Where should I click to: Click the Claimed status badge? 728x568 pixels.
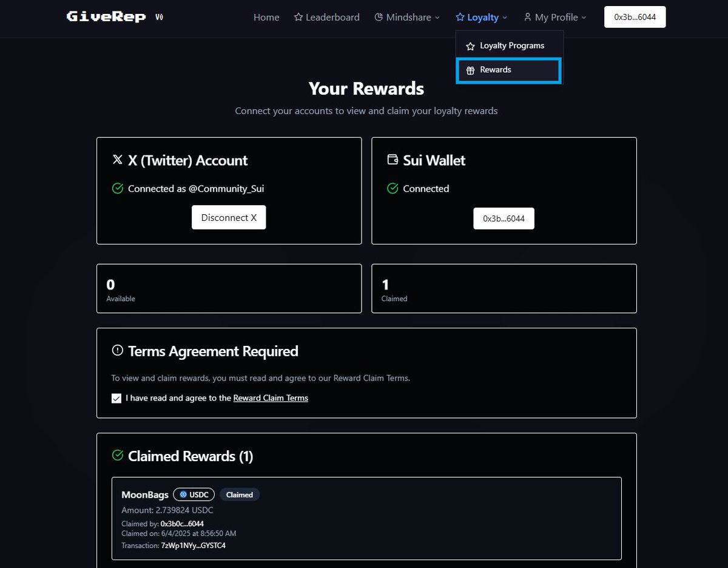pyautogui.click(x=240, y=495)
